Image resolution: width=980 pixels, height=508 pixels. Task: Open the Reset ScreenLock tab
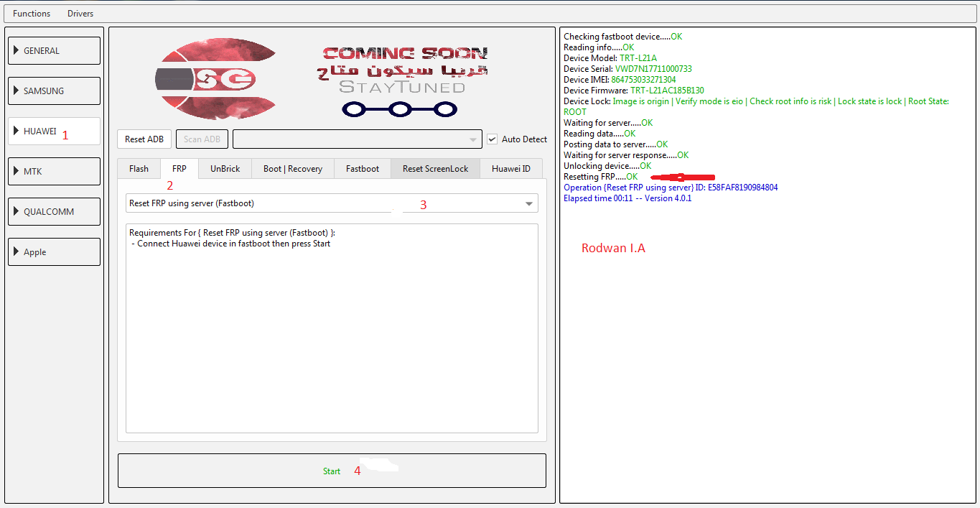point(435,169)
